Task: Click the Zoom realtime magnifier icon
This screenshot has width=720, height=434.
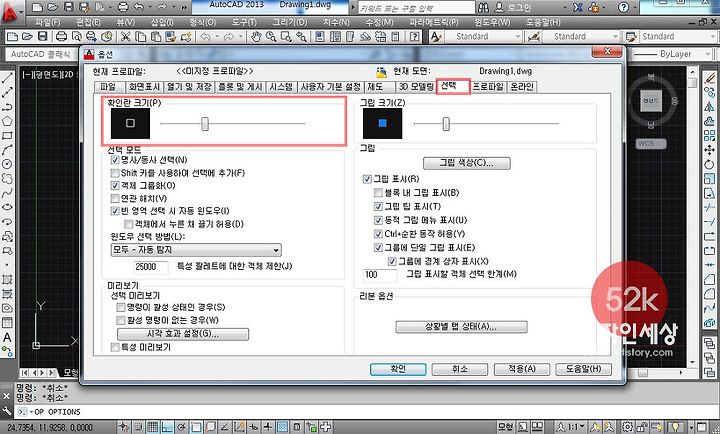Action: (271, 36)
